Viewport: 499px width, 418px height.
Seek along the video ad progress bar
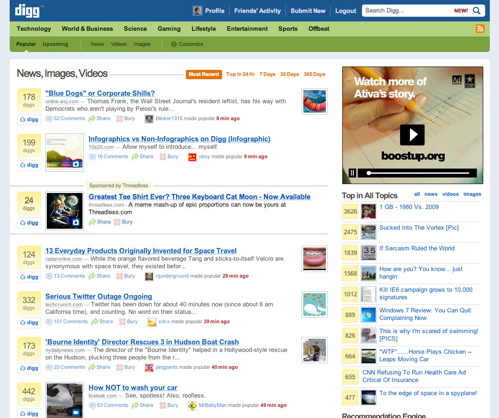click(418, 173)
